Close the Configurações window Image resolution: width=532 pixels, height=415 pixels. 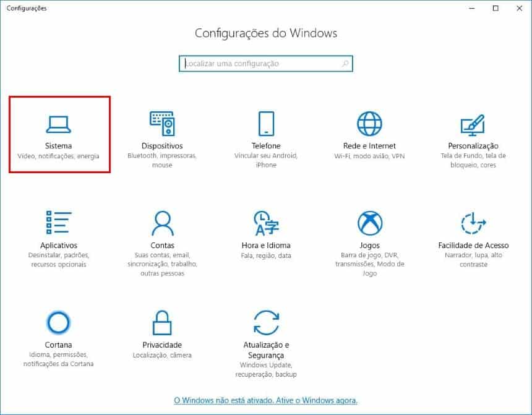coord(520,8)
